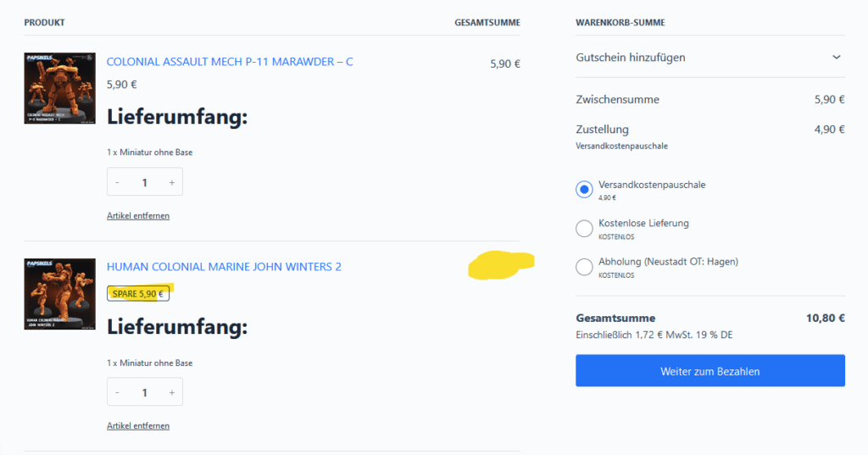Image resolution: width=868 pixels, height=455 pixels.
Task: Click quantity field of John Winters 2
Action: pyautogui.click(x=144, y=392)
